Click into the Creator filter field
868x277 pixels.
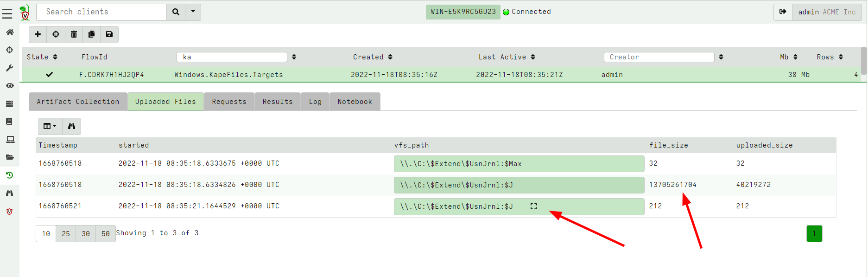pyautogui.click(x=659, y=57)
